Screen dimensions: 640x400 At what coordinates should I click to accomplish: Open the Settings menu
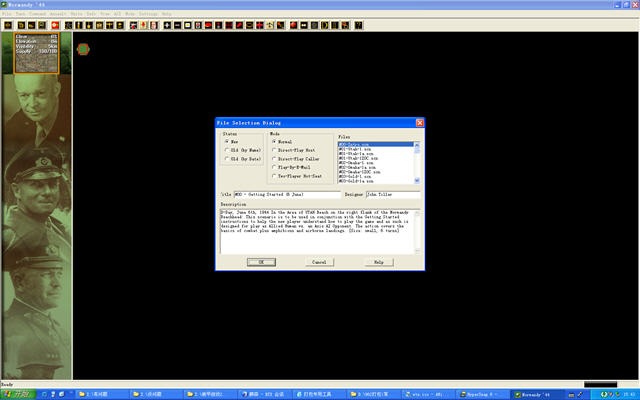click(x=147, y=13)
